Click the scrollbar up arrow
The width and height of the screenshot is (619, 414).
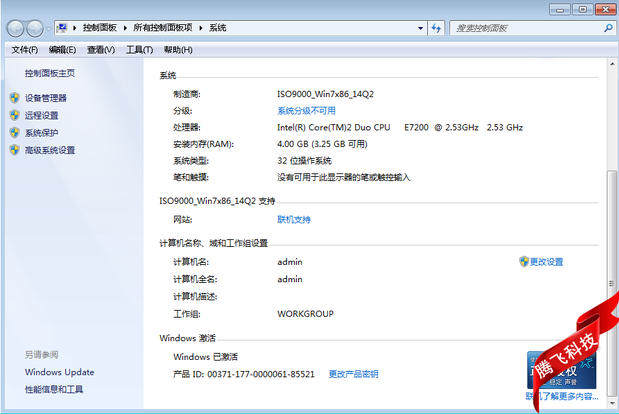(x=612, y=64)
